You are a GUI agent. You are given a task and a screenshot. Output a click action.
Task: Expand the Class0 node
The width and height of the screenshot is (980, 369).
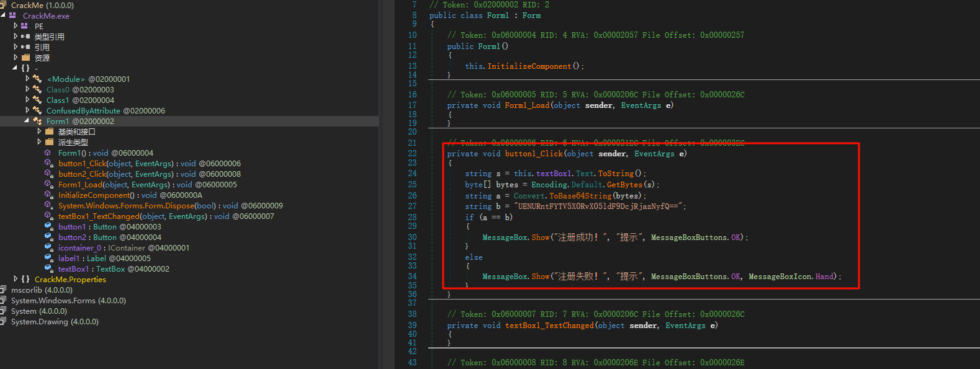pos(27,89)
